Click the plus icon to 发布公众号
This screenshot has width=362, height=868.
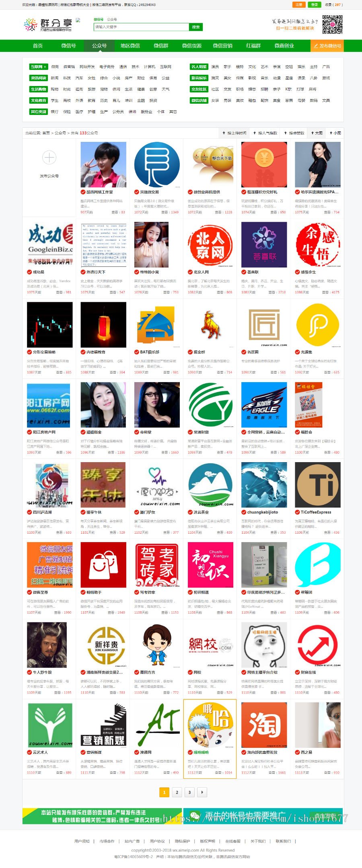click(49, 158)
